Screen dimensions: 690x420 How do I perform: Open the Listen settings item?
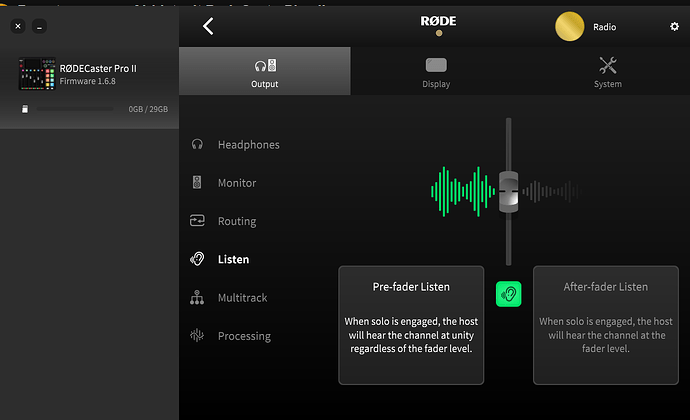(x=233, y=260)
